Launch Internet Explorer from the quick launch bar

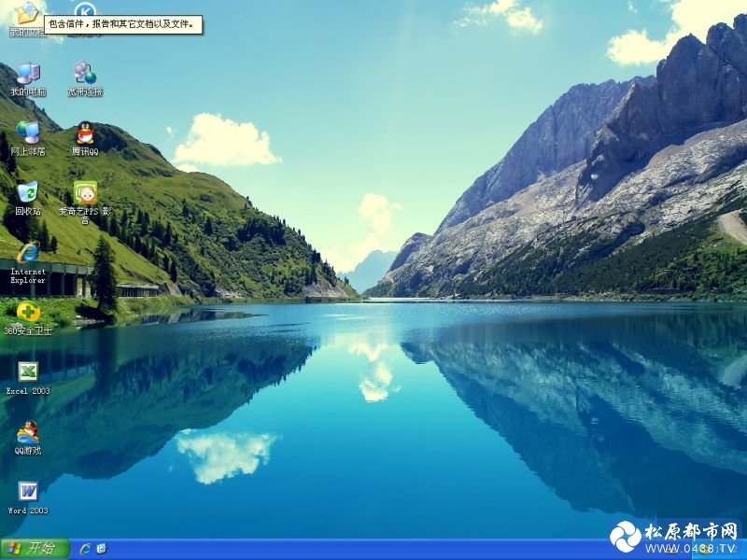85,549
